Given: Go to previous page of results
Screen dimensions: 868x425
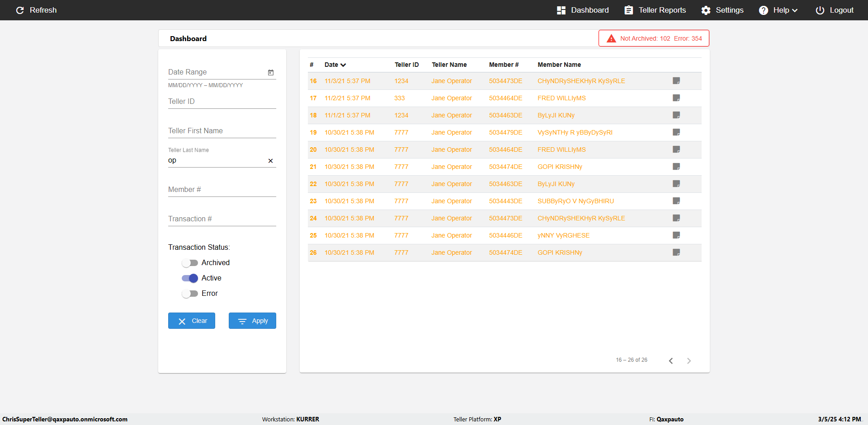Looking at the screenshot, I should coord(671,360).
